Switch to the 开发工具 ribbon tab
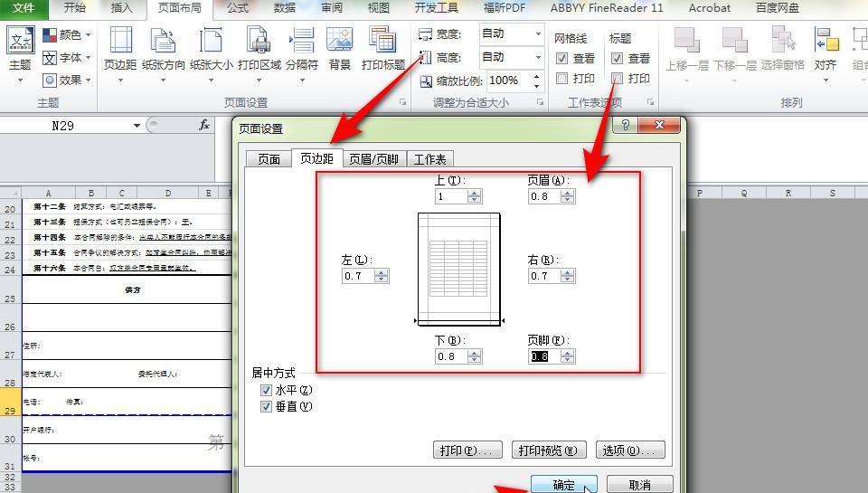The height and width of the screenshot is (493, 868). (x=436, y=8)
